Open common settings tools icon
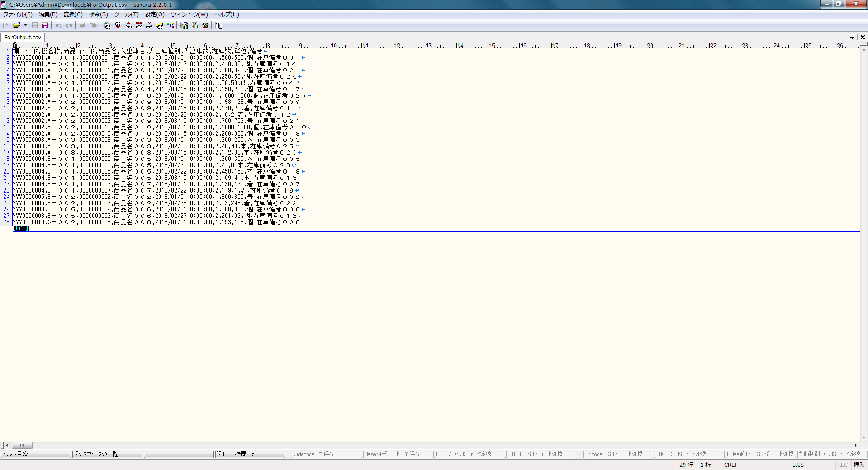The width and height of the screenshot is (868, 470). tap(205, 26)
